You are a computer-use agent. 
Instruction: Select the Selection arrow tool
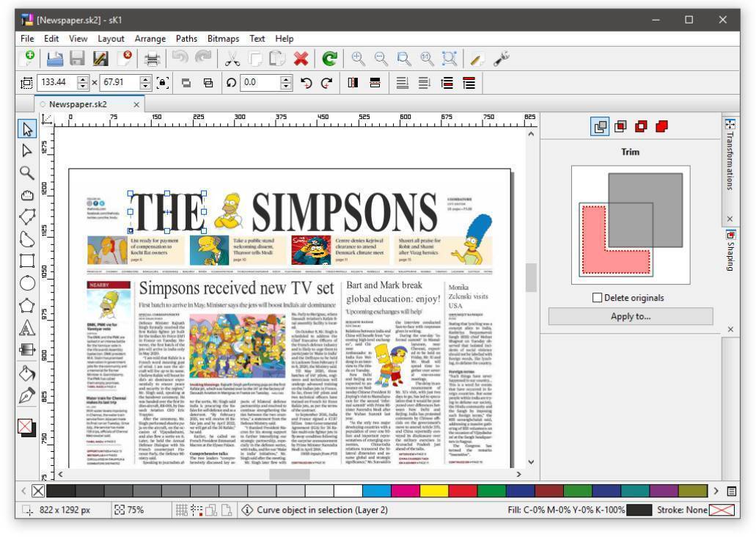coord(27,129)
